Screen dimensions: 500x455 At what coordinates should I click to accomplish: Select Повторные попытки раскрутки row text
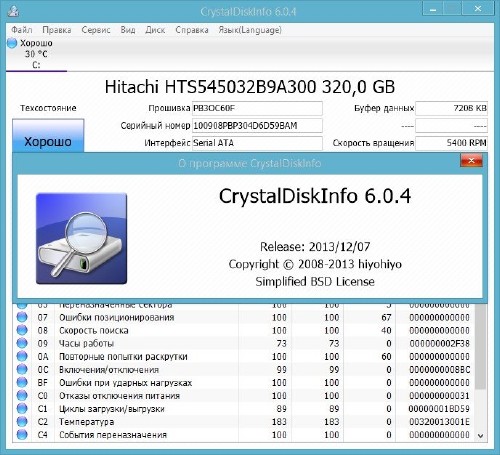point(123,357)
